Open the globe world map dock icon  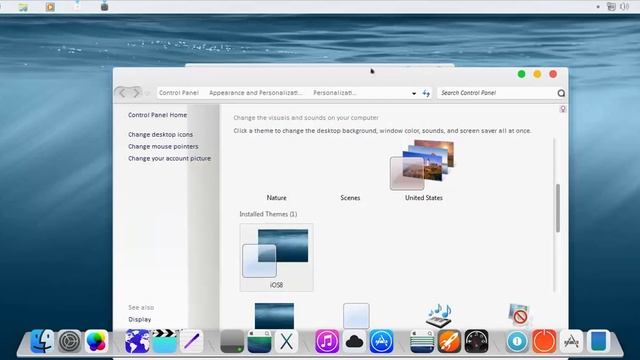pyautogui.click(x=137, y=341)
